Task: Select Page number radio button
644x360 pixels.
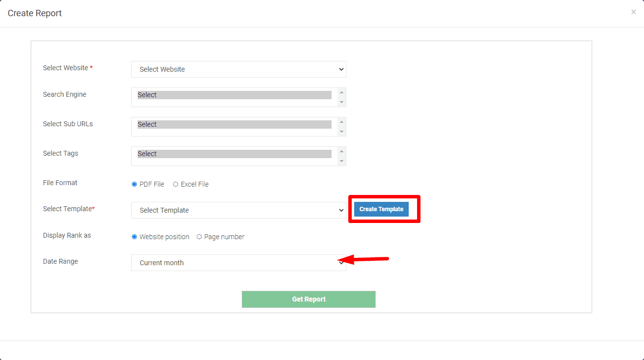Action: point(199,237)
